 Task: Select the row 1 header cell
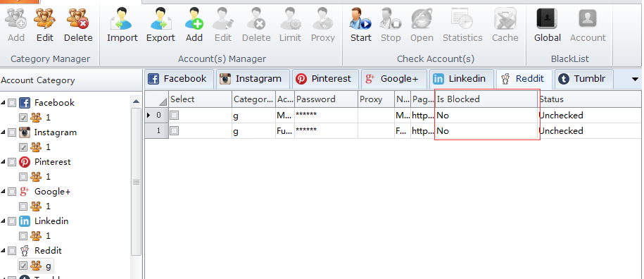pyautogui.click(x=156, y=131)
